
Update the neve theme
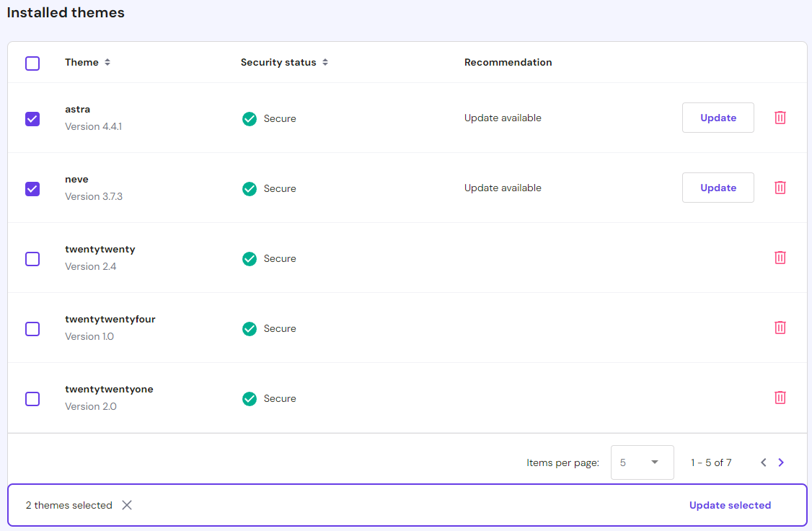point(718,187)
